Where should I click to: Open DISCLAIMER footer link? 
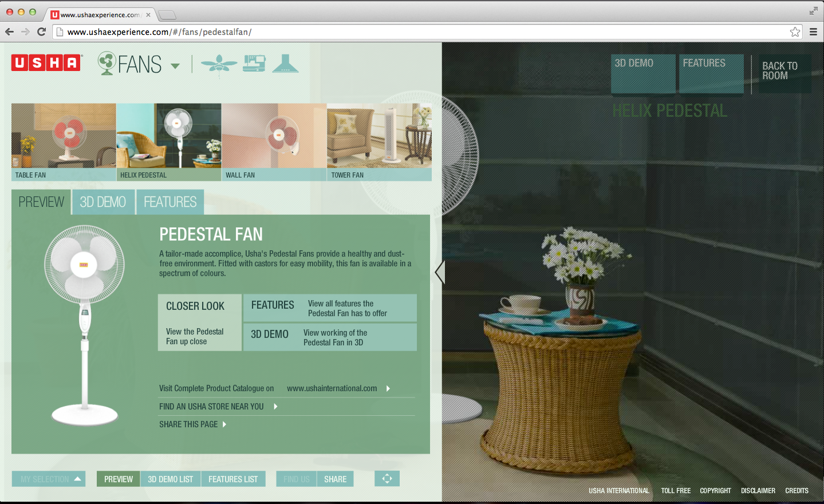pos(758,491)
